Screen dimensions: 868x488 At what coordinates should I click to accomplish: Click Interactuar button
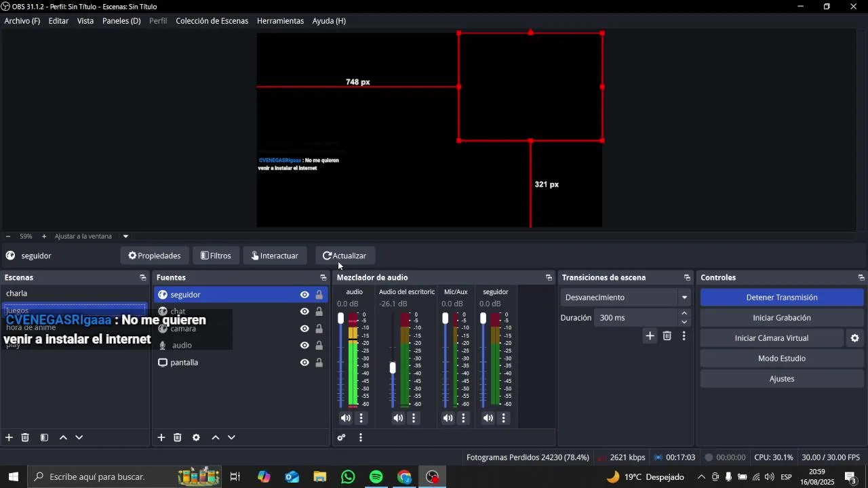click(x=275, y=256)
